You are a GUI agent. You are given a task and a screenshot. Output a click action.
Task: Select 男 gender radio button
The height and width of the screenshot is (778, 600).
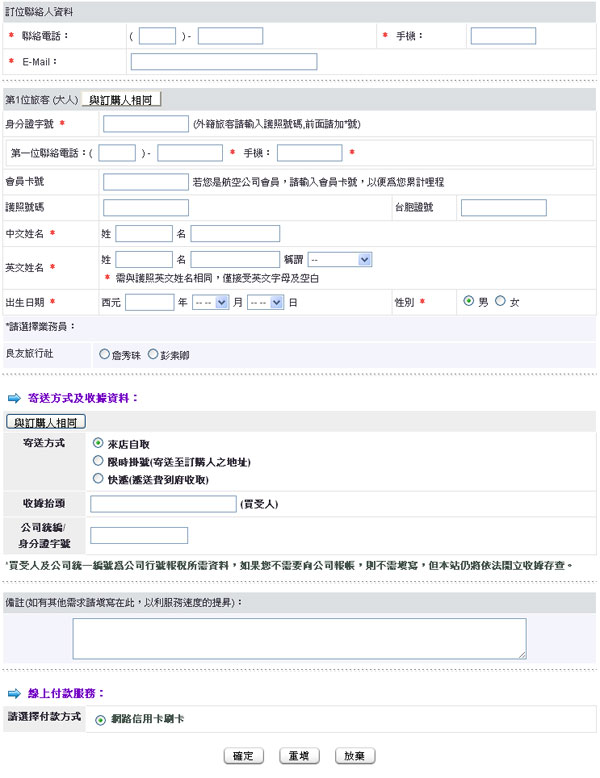468,301
